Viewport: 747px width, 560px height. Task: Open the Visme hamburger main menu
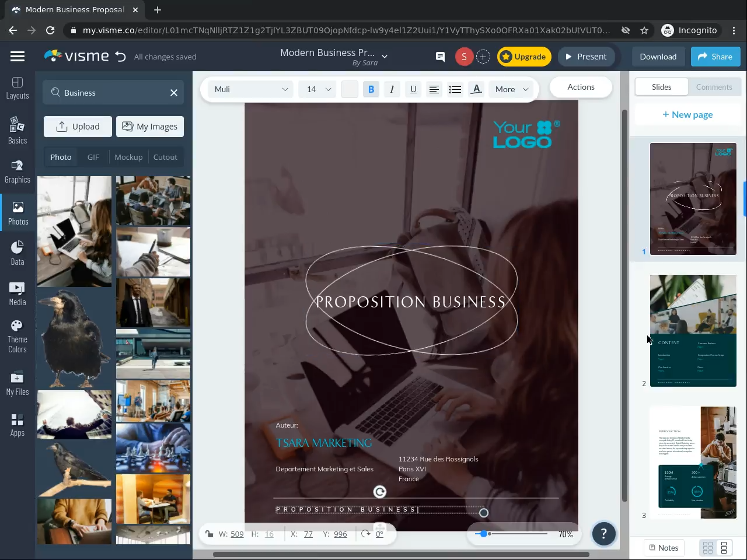pos(18,57)
